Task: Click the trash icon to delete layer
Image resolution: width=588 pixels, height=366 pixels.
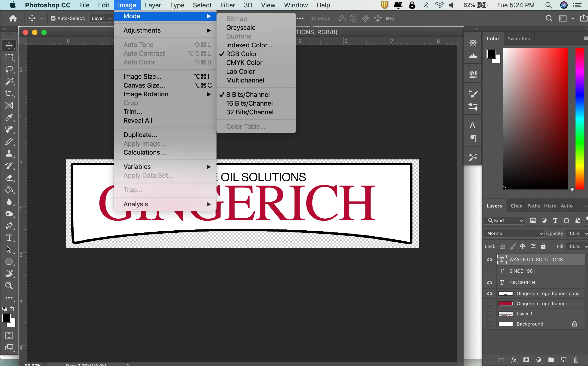Action: pyautogui.click(x=576, y=360)
